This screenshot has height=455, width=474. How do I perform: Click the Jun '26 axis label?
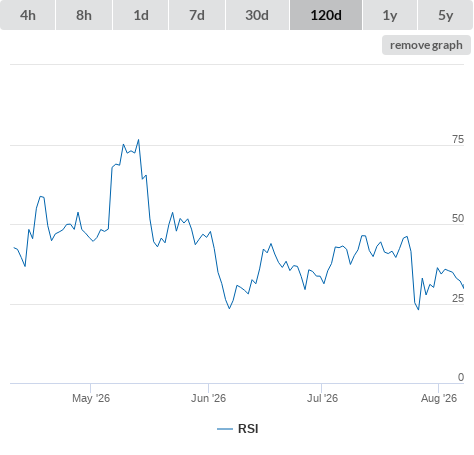tap(208, 398)
